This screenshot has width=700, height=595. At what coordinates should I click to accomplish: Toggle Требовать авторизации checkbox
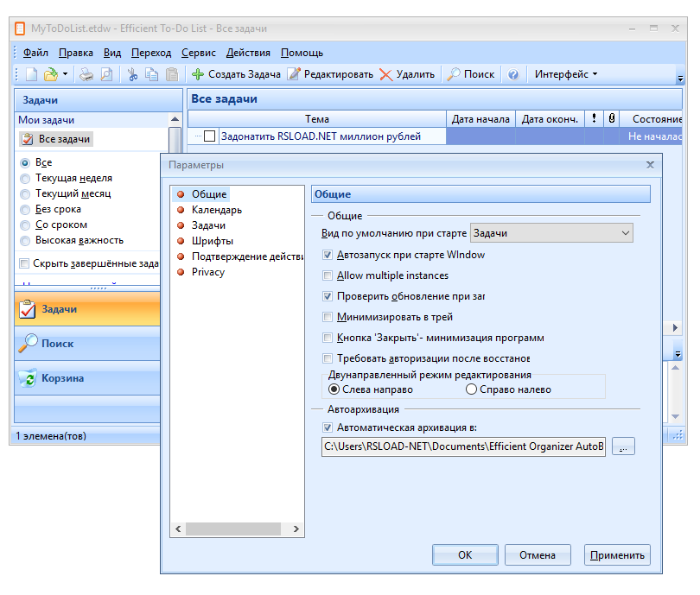[x=328, y=358]
